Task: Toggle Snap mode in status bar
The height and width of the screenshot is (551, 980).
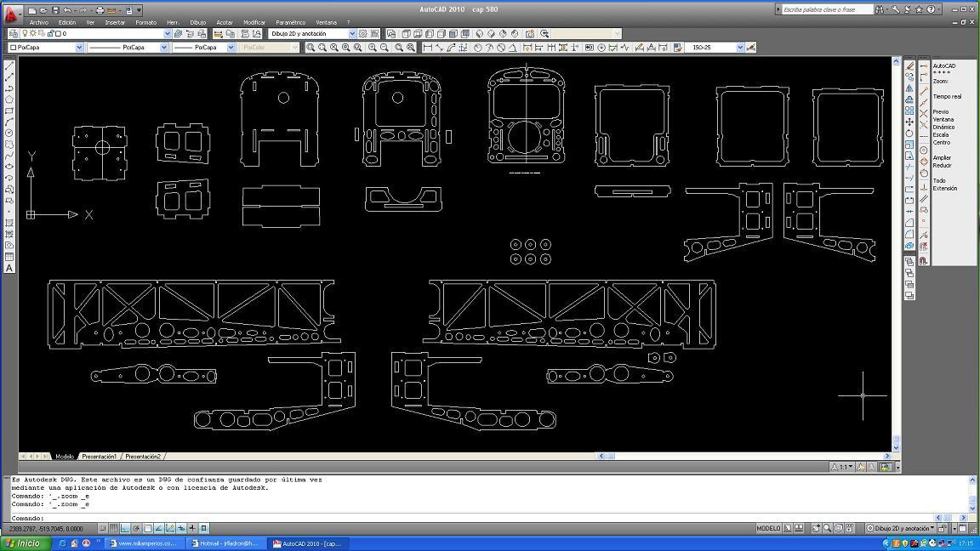Action: (102, 528)
